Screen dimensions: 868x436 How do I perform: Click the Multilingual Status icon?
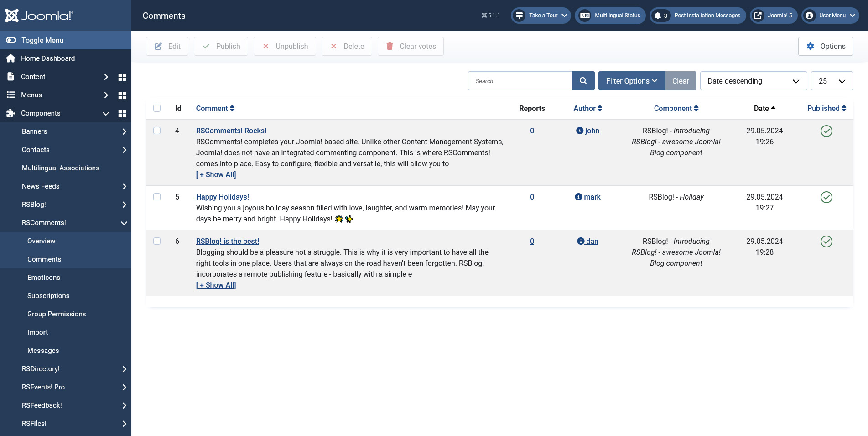click(585, 16)
